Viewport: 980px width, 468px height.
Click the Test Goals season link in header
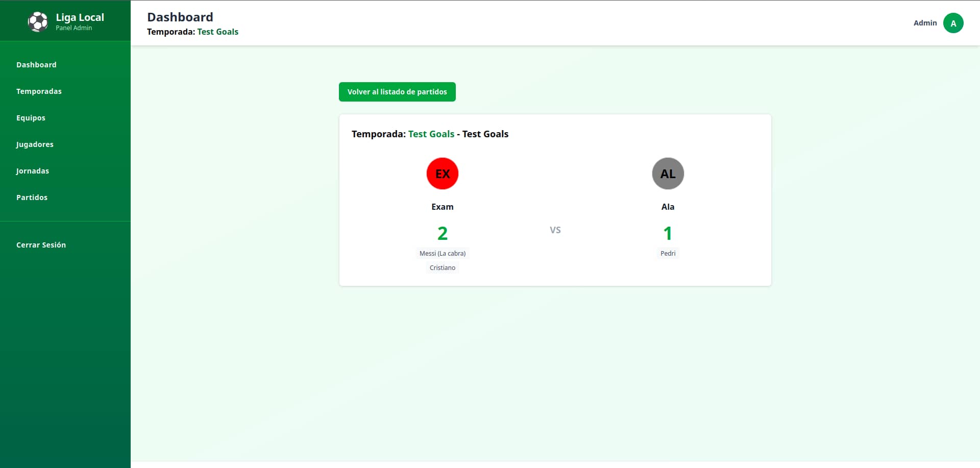point(218,32)
